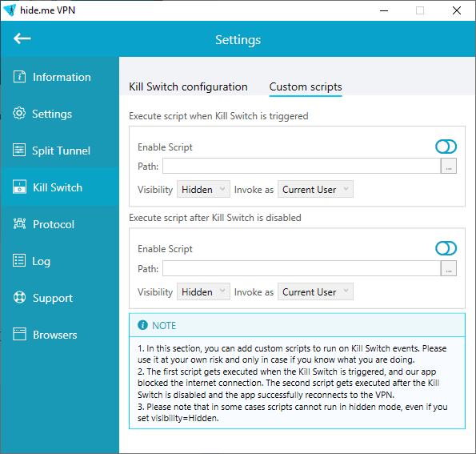The image size is (476, 454).
Task: Click the info icon next to NOTE
Action: coord(142,325)
